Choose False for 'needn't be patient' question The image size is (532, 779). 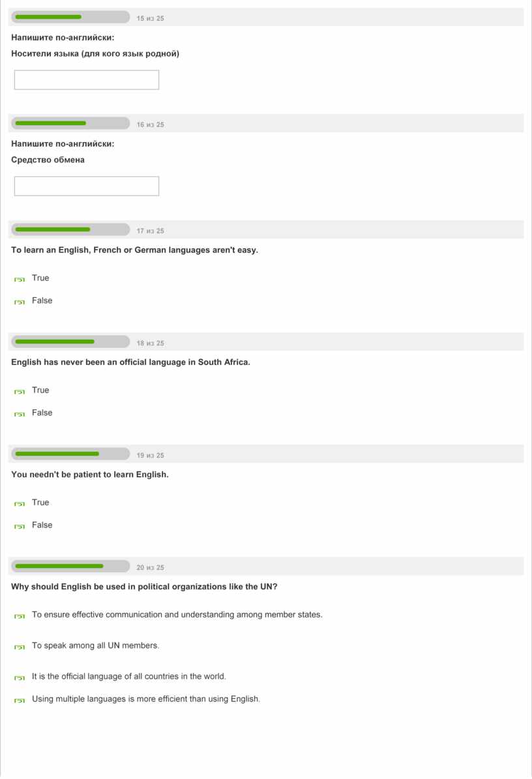pos(20,525)
